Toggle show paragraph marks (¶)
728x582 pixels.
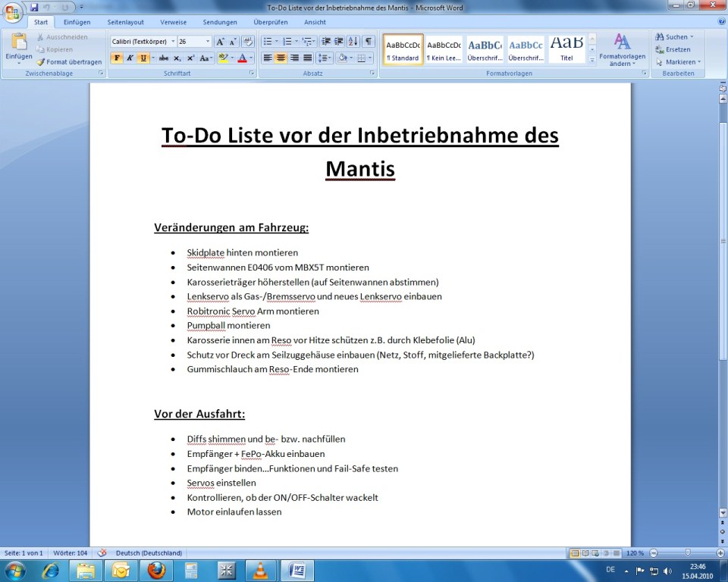(x=368, y=42)
